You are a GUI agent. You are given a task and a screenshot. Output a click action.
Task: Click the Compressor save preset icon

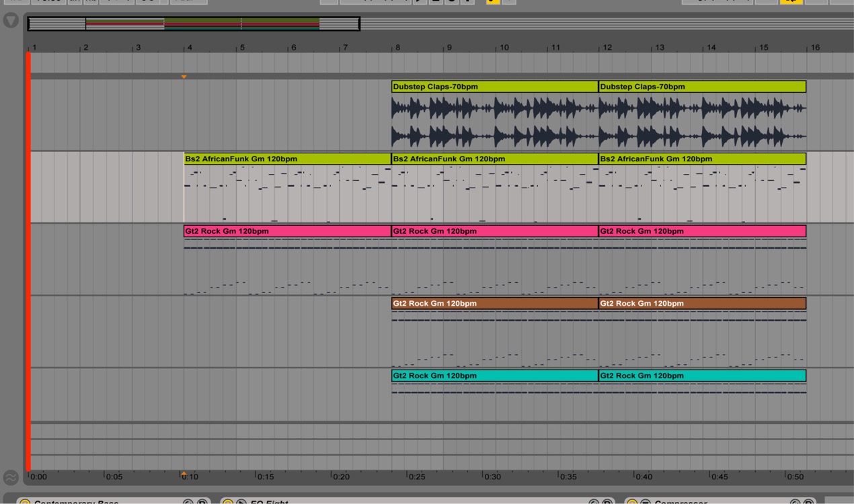[809, 501]
